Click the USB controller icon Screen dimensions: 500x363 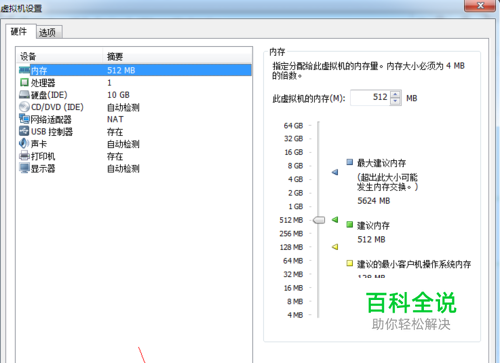[x=24, y=131]
